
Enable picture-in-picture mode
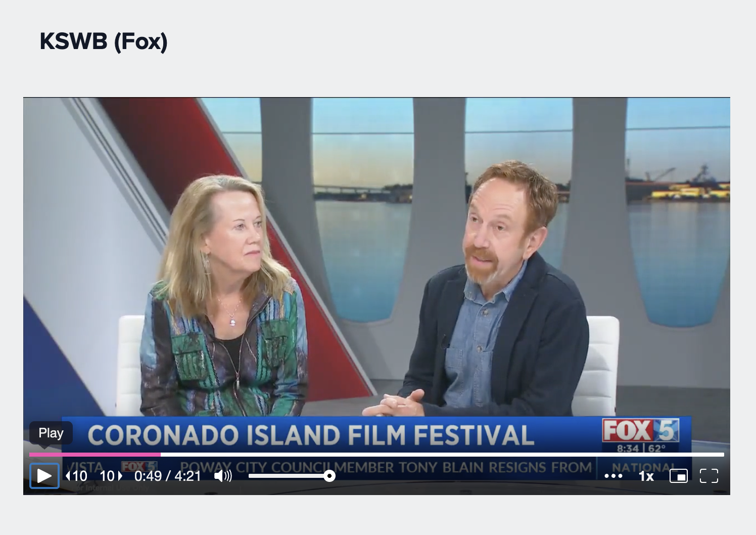[x=678, y=476]
